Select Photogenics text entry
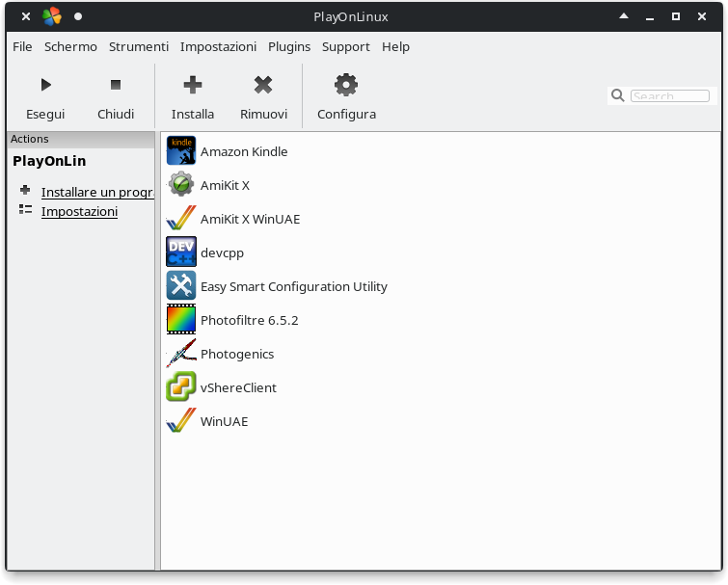The width and height of the screenshot is (728, 585). tap(237, 355)
